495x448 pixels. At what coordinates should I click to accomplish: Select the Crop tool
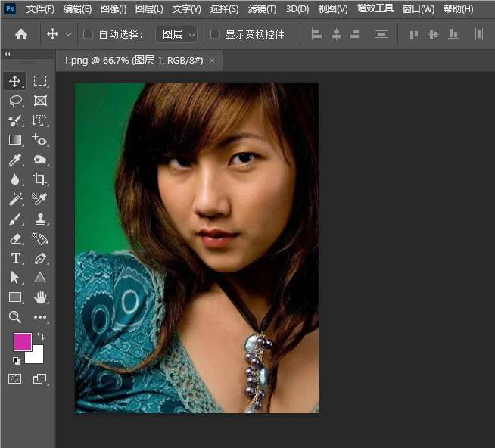coord(40,179)
